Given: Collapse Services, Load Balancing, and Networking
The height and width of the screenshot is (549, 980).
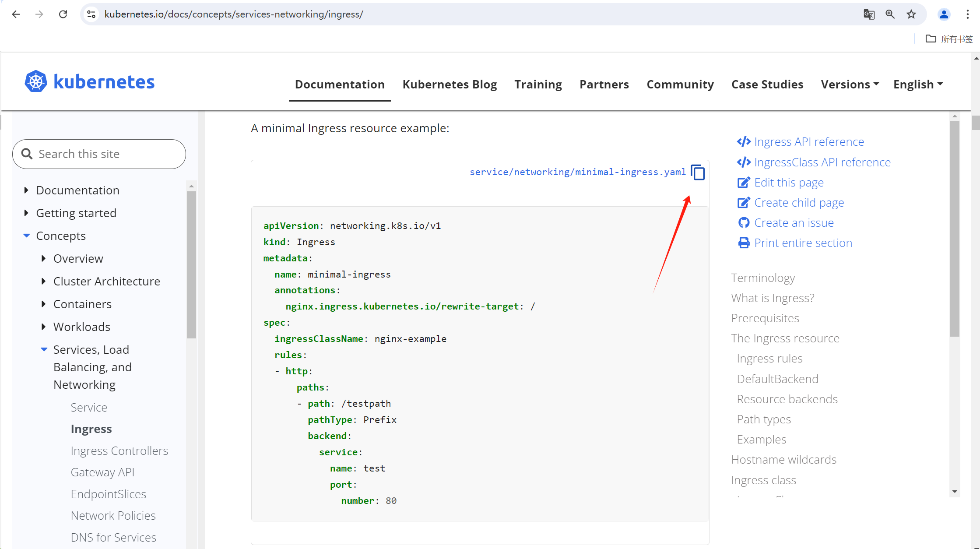Looking at the screenshot, I should click(x=44, y=349).
